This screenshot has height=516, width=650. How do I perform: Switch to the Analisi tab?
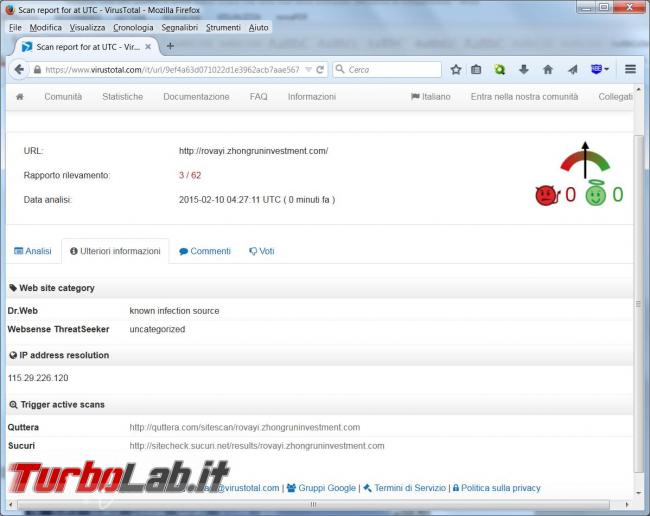point(33,251)
